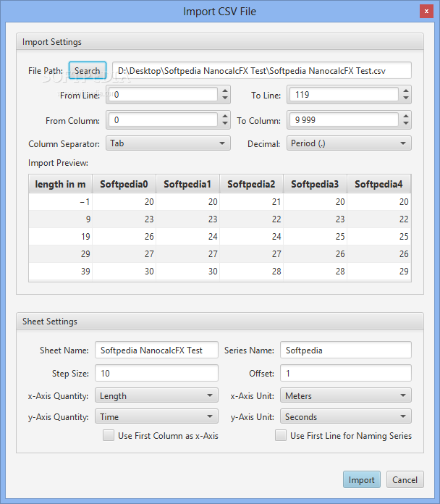The image size is (440, 504).
Task: Click the To Column field showing 9 999
Action: click(x=344, y=120)
